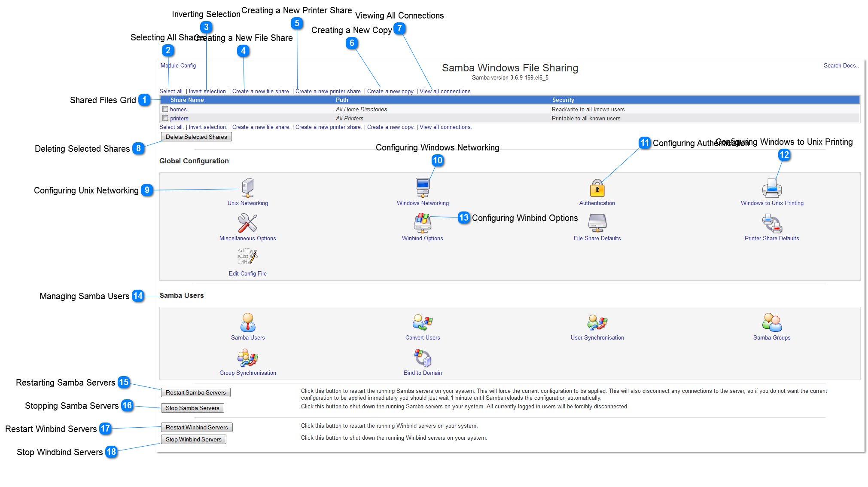Click the Samba Groups text link
Screen dimensions: 868x487
tap(772, 338)
